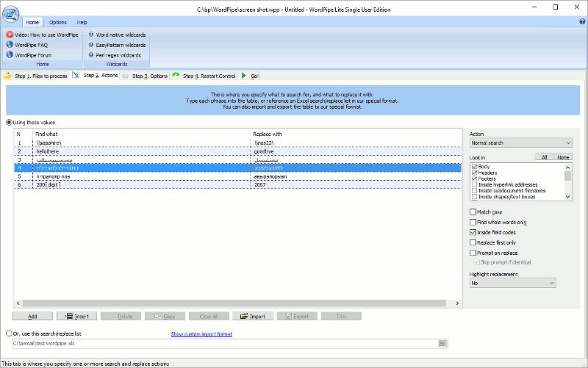Screen dimensions: 588x368
Task: Enable Find whole words only checkbox
Action: (473, 222)
